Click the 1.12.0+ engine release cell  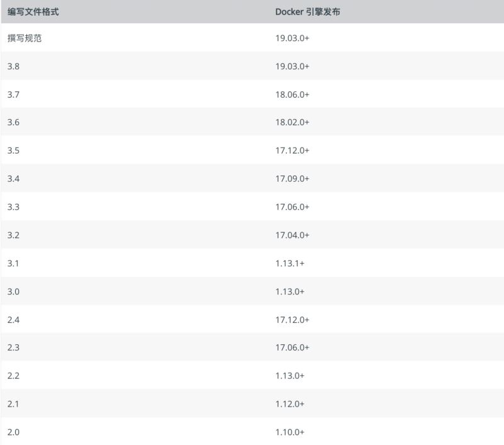coord(290,404)
